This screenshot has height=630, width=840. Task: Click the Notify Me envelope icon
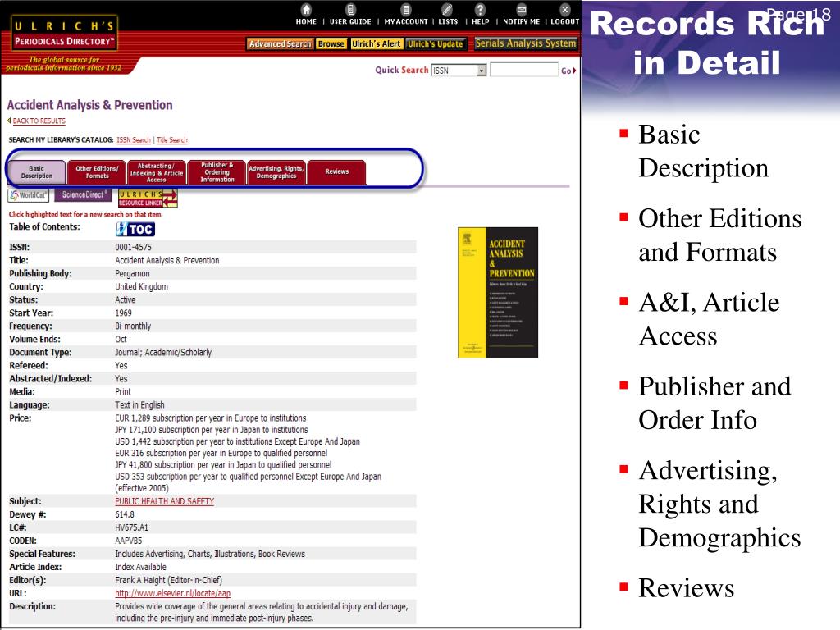point(521,10)
